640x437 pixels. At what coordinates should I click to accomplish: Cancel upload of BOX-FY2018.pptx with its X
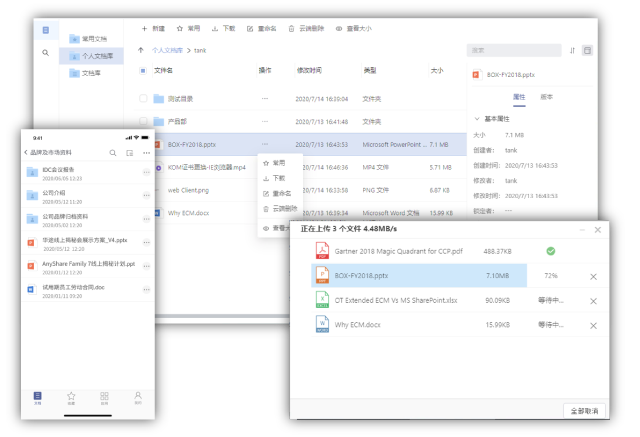pos(593,276)
